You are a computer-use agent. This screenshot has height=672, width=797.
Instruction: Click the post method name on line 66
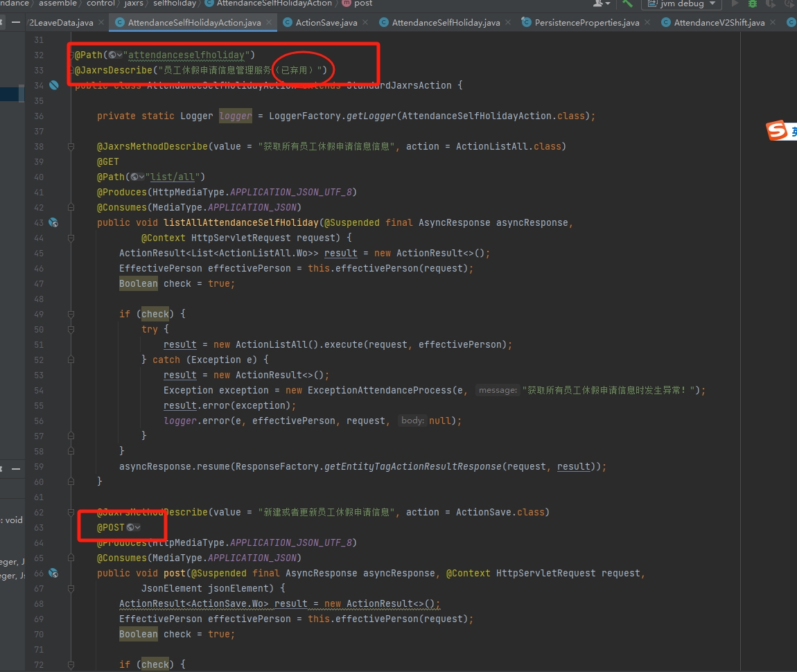(x=175, y=573)
